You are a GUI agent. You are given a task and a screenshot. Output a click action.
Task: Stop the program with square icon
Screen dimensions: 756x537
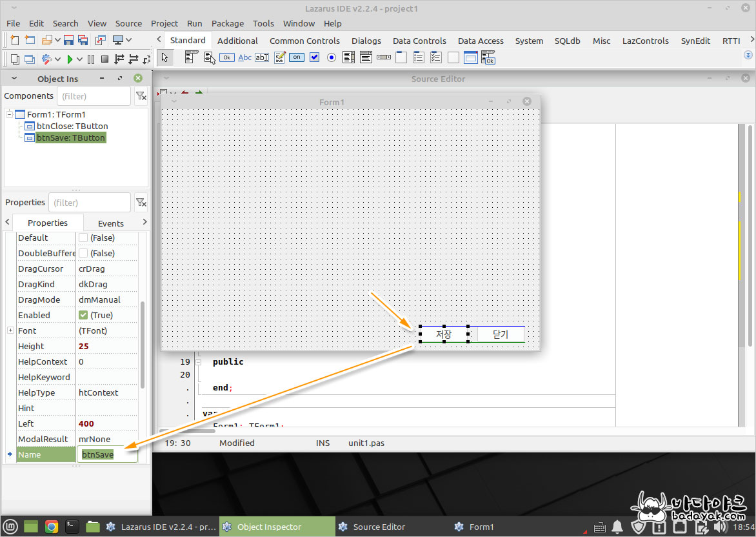pos(104,59)
